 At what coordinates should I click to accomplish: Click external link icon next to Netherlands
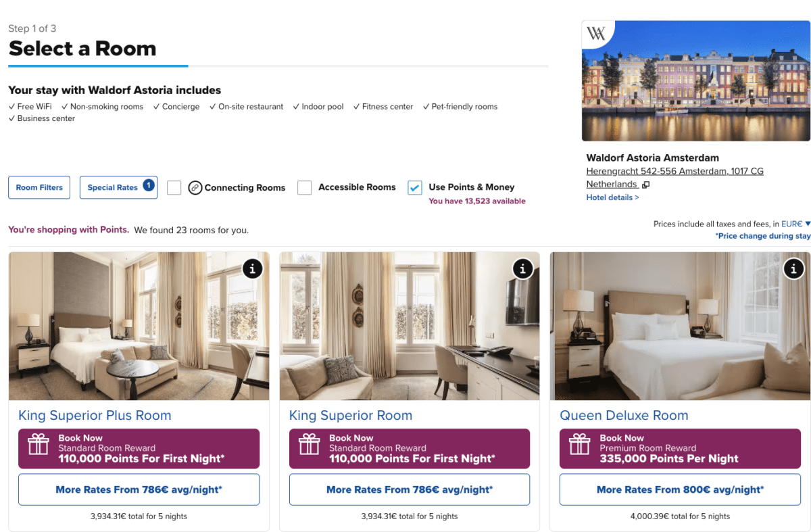click(646, 185)
